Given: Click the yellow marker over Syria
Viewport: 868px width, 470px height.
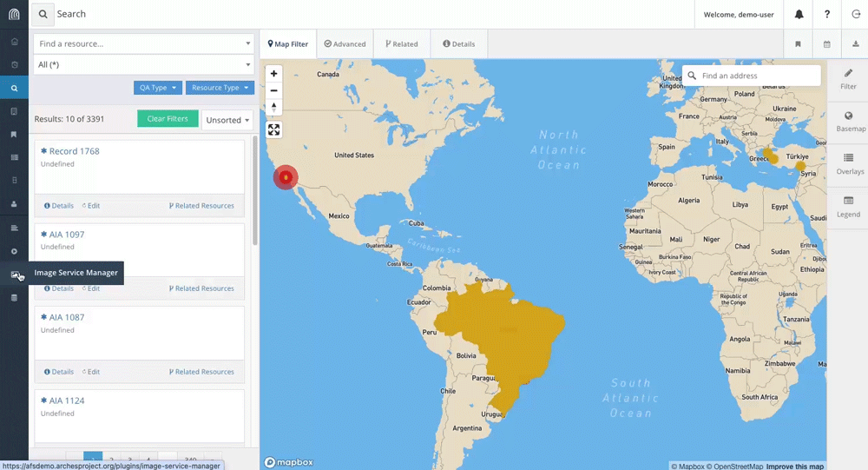Looking at the screenshot, I should click(800, 166).
